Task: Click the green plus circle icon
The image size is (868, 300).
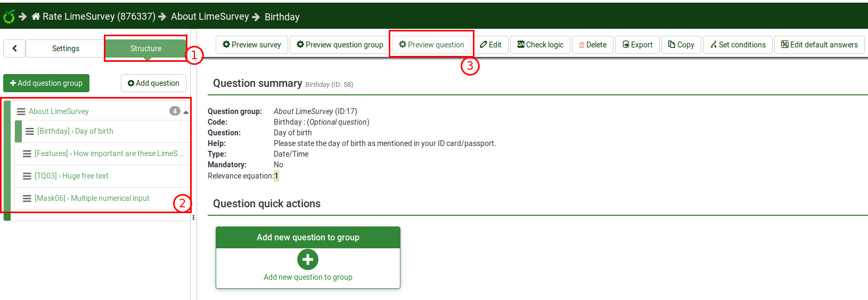Action: [x=308, y=260]
